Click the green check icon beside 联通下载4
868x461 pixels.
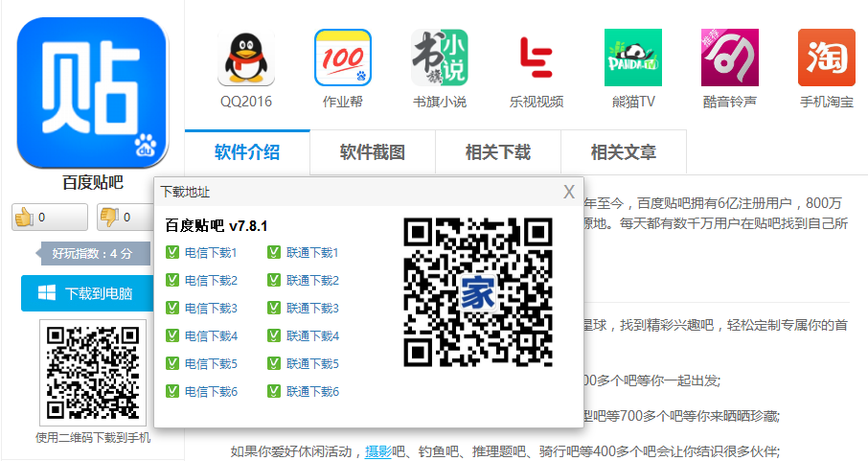[x=273, y=335]
